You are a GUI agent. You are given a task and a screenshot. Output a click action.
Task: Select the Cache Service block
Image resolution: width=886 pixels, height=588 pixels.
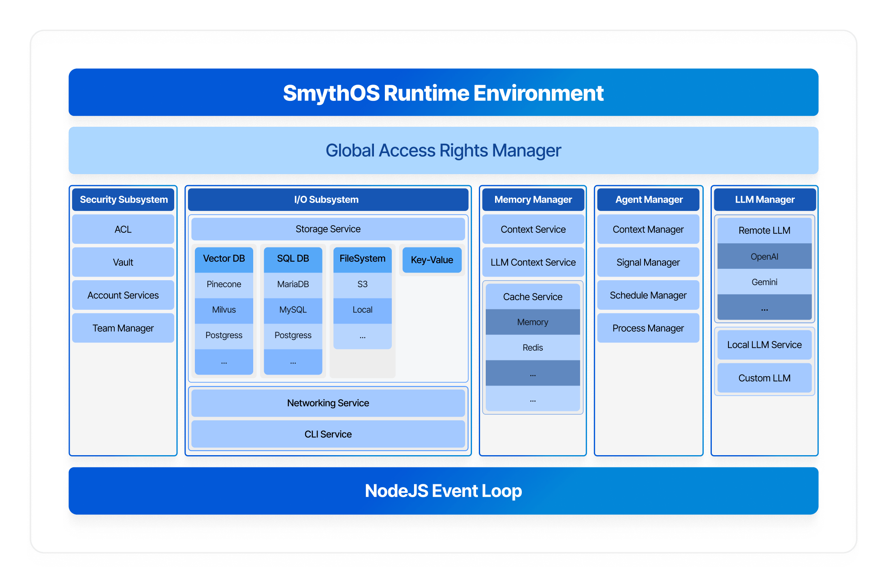click(x=533, y=297)
